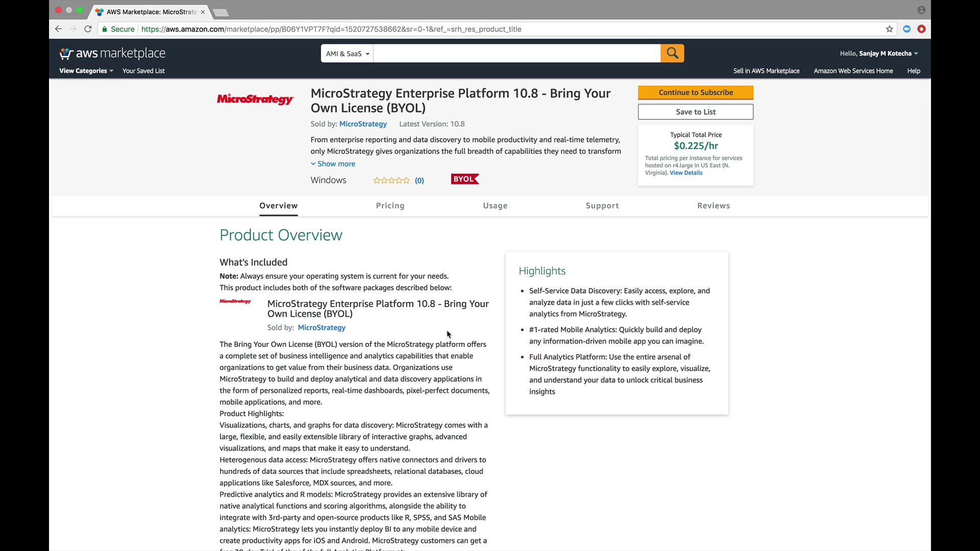Switch to the Pricing tab
The height and width of the screenshot is (551, 980).
tap(390, 206)
